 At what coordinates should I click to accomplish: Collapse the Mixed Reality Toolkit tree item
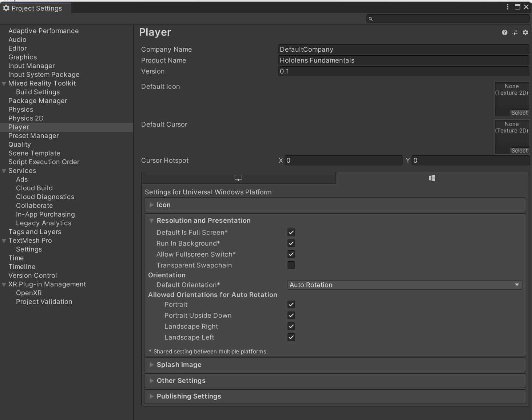point(4,84)
